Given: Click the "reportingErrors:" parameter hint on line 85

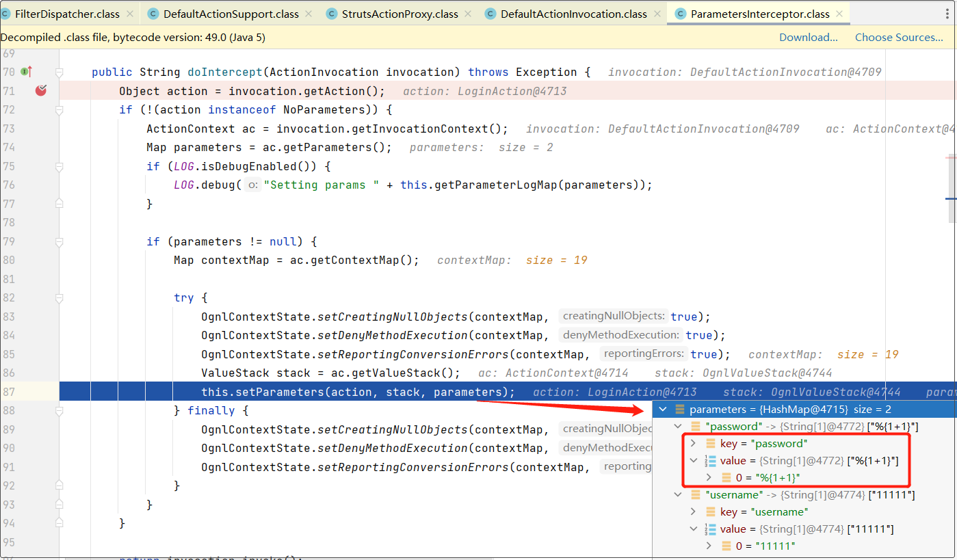Looking at the screenshot, I should click(x=644, y=354).
